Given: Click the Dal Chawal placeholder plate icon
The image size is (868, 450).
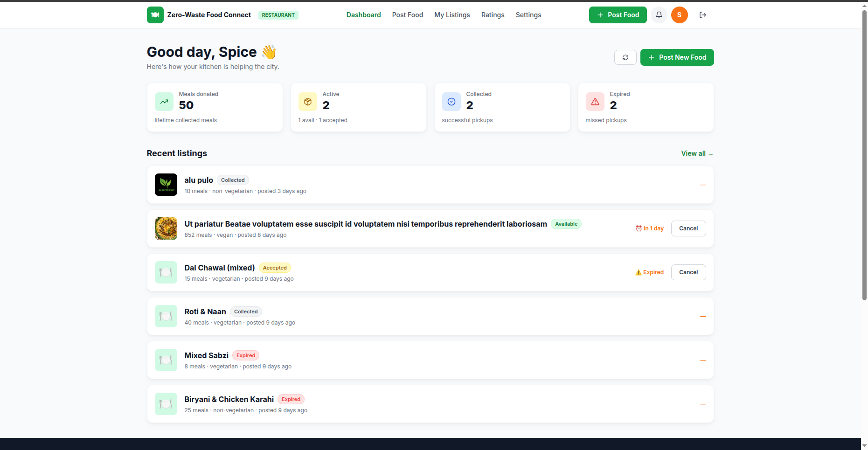Looking at the screenshot, I should click(166, 272).
